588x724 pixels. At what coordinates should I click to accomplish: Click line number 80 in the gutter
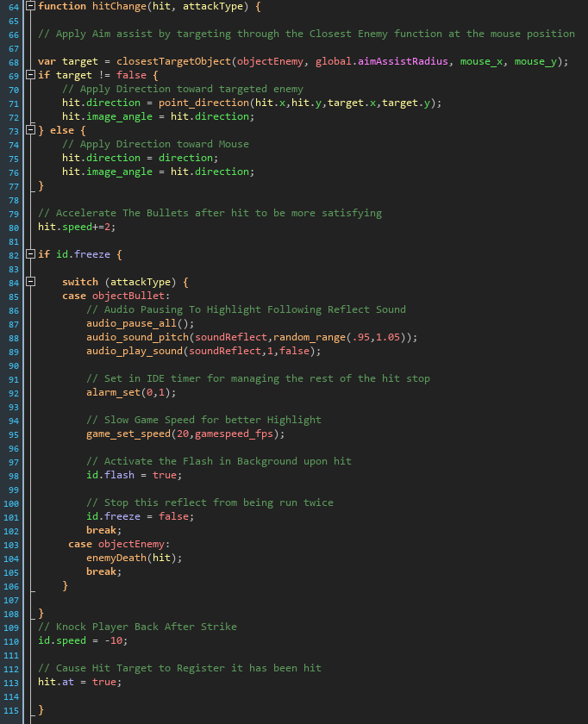14,228
